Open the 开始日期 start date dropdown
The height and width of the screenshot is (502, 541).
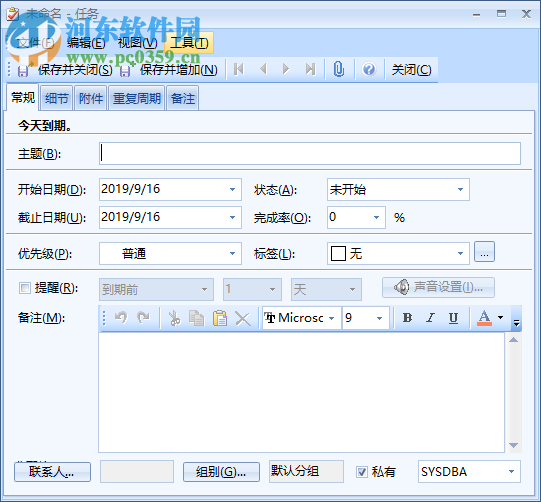click(233, 189)
